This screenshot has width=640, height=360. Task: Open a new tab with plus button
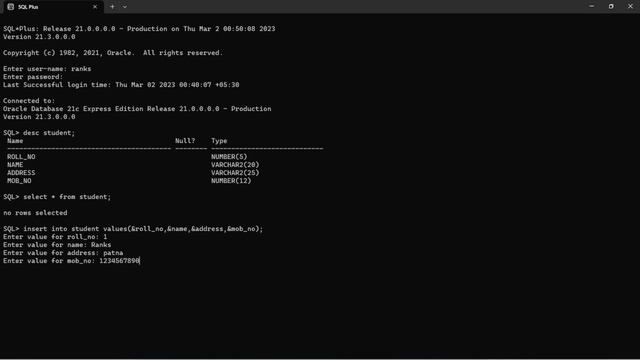(x=112, y=7)
